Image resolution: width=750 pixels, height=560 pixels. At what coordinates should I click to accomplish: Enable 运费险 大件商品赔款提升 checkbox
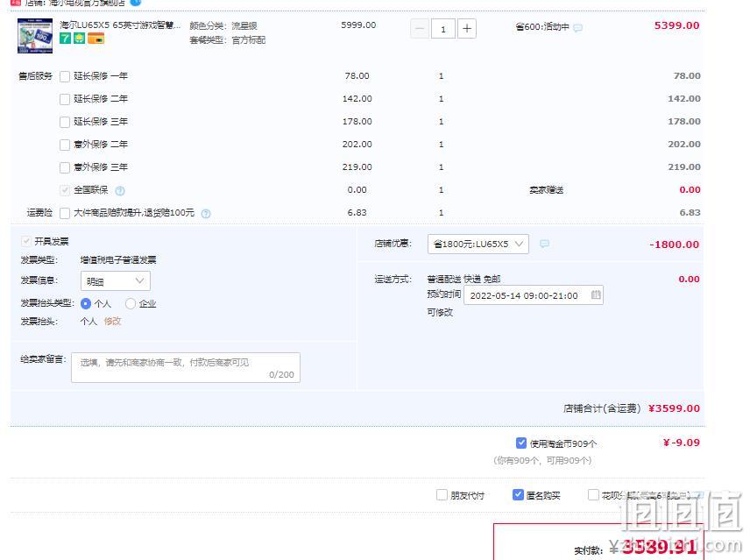point(65,213)
